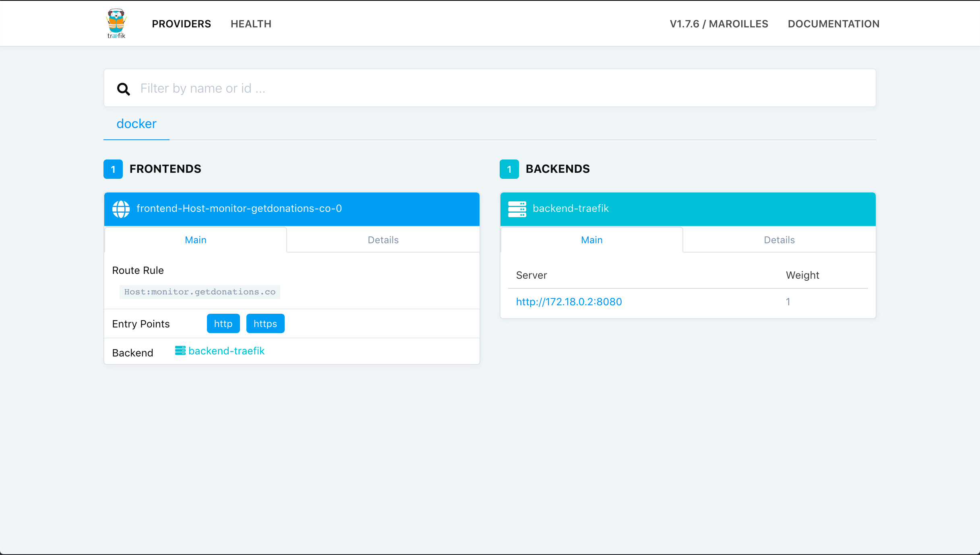Switch to backend Details tab
Viewport: 980px width, 555px height.
[779, 240]
